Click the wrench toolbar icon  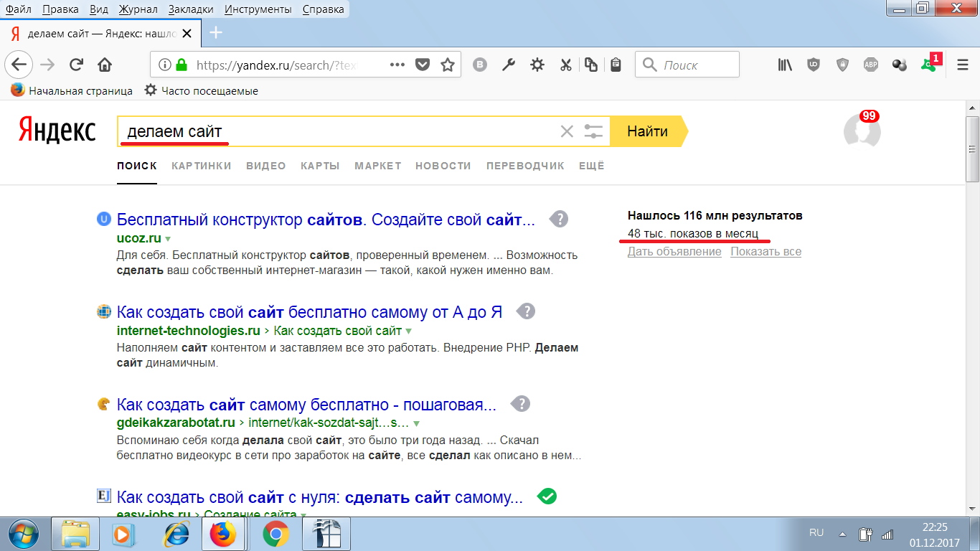[509, 65]
